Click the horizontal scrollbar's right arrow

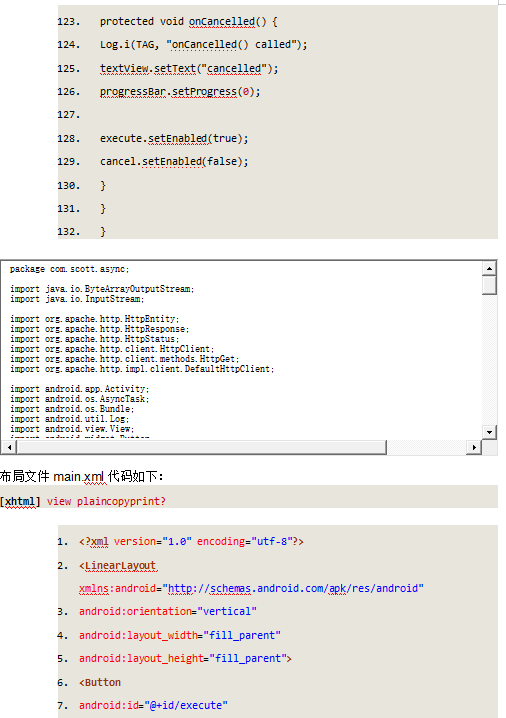click(473, 447)
